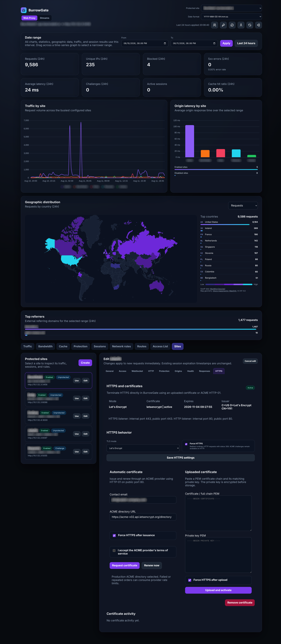Open the Routes tab
281x644 pixels.
tap(142, 346)
